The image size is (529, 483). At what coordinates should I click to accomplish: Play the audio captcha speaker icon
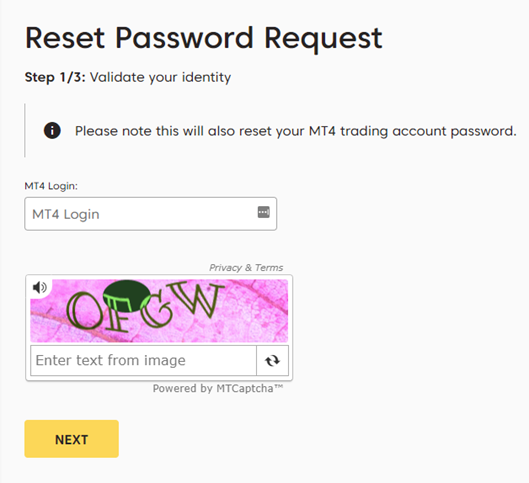[x=40, y=287]
